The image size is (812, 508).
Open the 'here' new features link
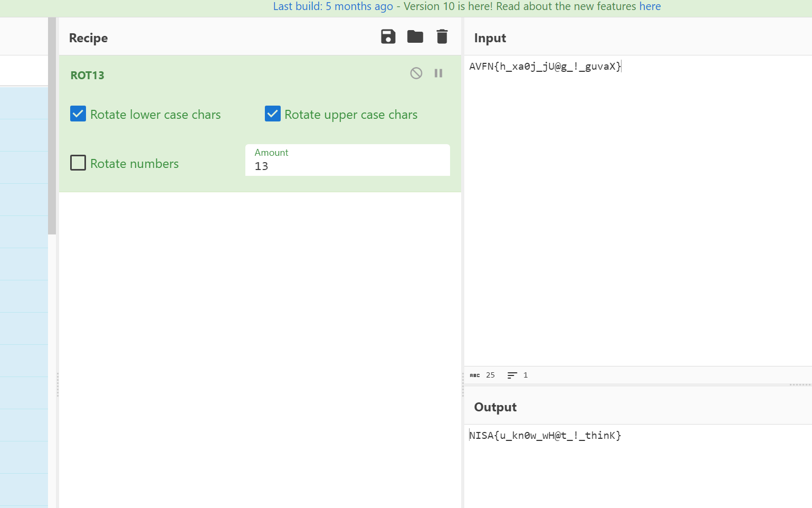[650, 6]
